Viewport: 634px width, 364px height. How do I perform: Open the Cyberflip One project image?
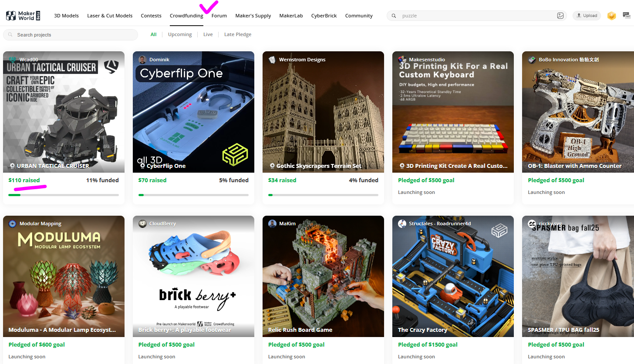click(x=194, y=112)
